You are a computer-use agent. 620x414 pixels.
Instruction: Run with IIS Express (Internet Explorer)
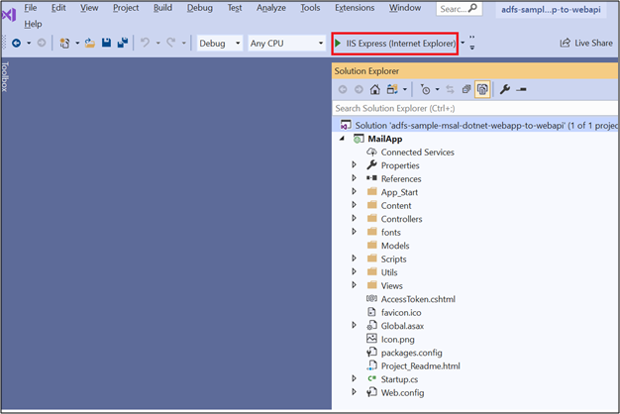click(x=395, y=43)
